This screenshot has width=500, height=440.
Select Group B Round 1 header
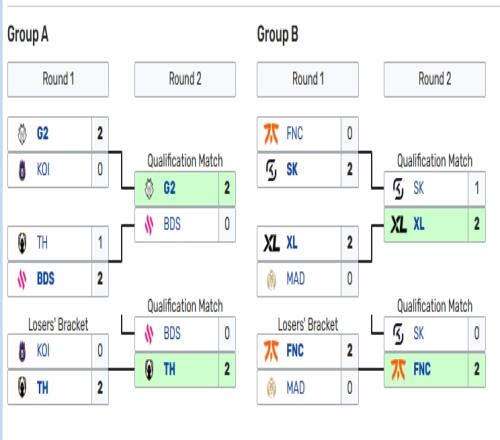[308, 79]
